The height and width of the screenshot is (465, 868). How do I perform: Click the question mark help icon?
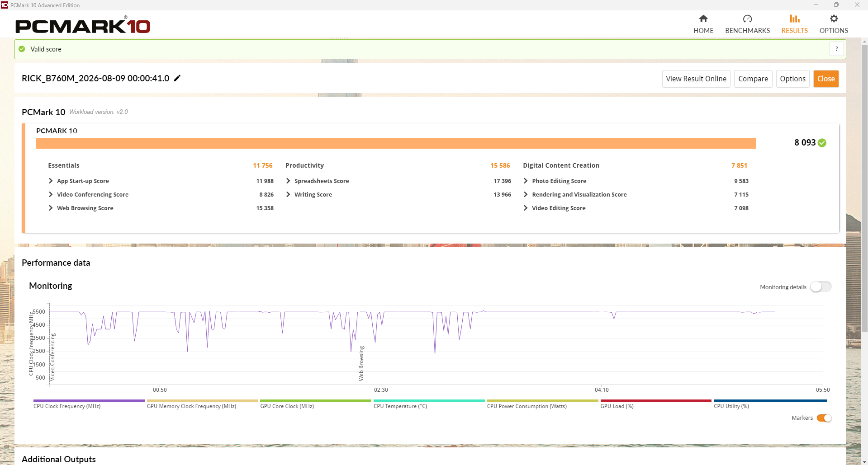coord(837,49)
